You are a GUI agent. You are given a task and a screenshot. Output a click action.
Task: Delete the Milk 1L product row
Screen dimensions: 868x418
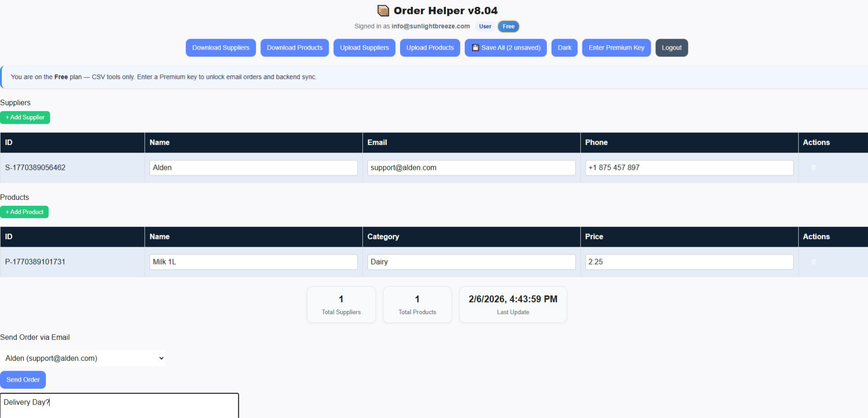tap(813, 262)
